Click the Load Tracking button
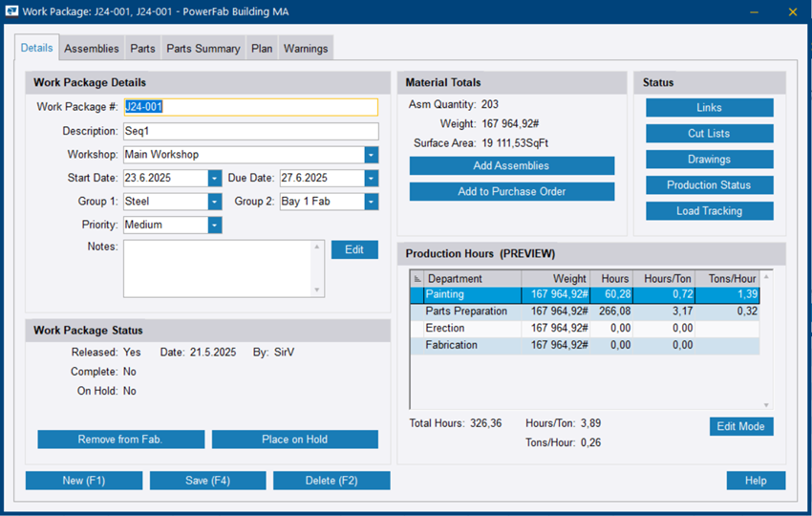 coord(709,211)
